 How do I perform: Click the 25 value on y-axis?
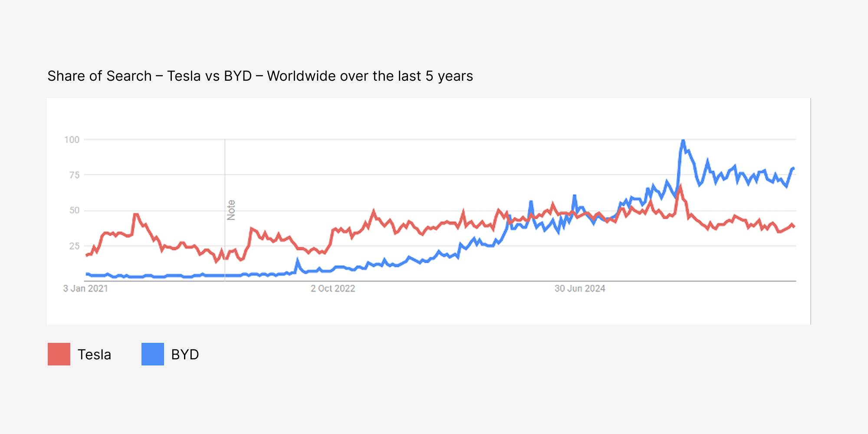click(74, 246)
